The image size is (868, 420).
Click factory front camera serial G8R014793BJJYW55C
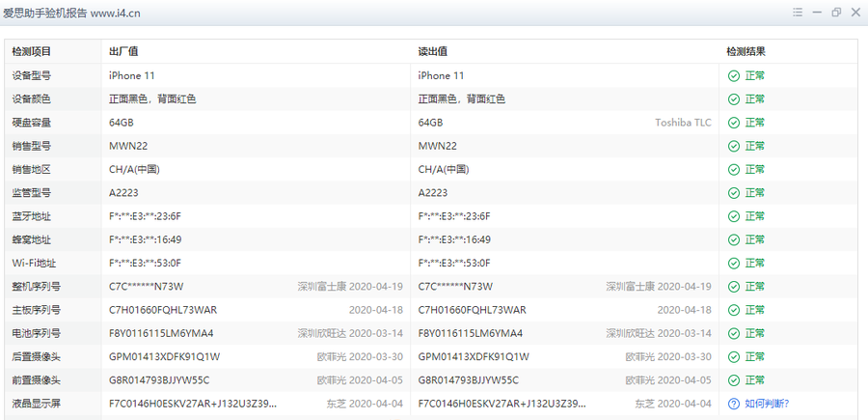pos(159,380)
